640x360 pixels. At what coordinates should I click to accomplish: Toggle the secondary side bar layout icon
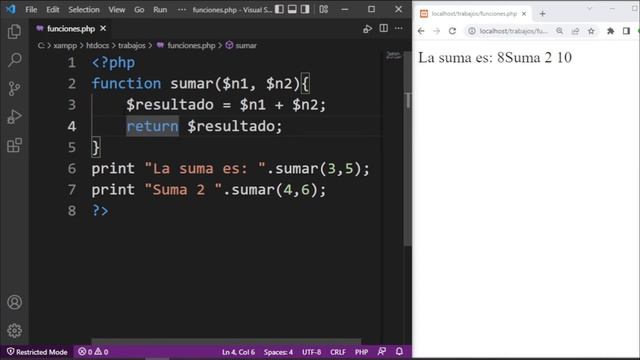coord(305,9)
